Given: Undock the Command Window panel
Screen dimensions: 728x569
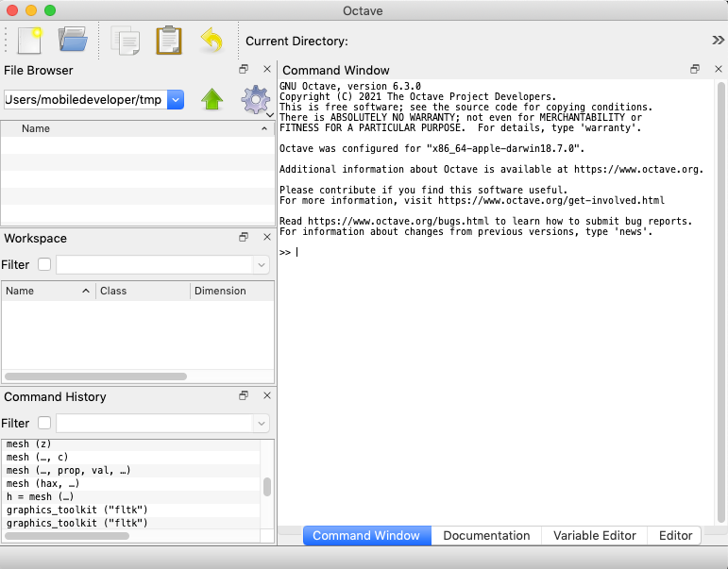Looking at the screenshot, I should click(x=695, y=70).
